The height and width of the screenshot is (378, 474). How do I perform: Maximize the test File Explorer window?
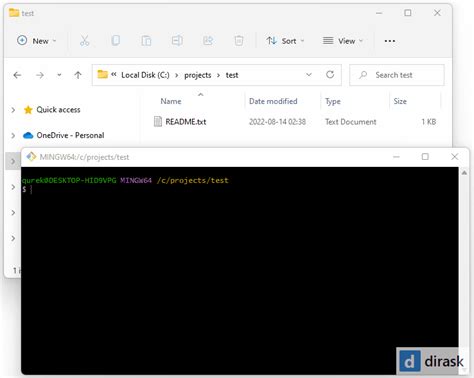(x=408, y=13)
